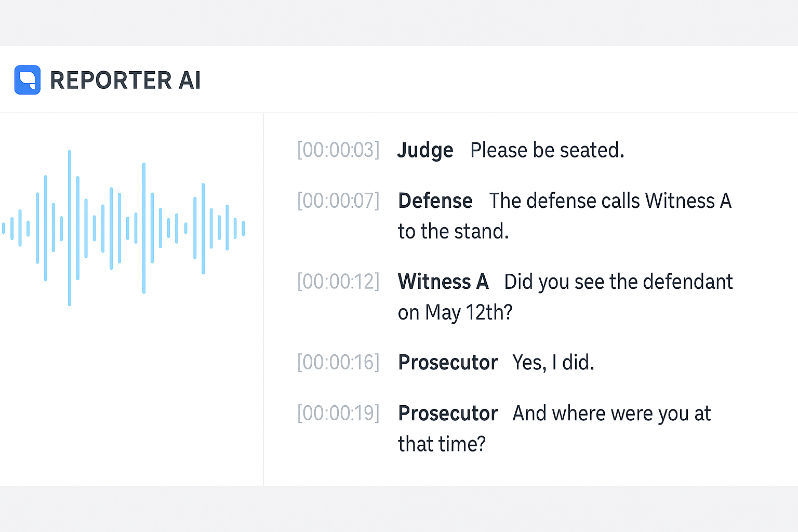Select the Prosecutor label at 00:00:19
798x532 pixels.
click(448, 413)
